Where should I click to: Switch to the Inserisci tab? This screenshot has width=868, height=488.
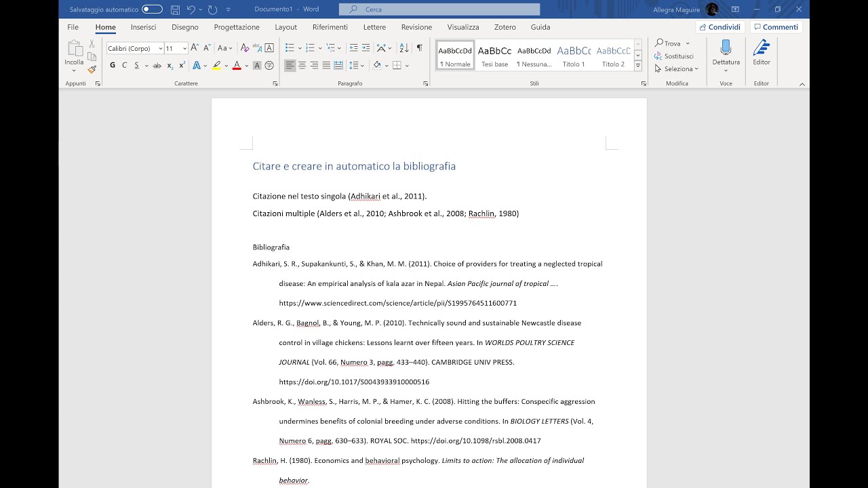click(x=144, y=27)
